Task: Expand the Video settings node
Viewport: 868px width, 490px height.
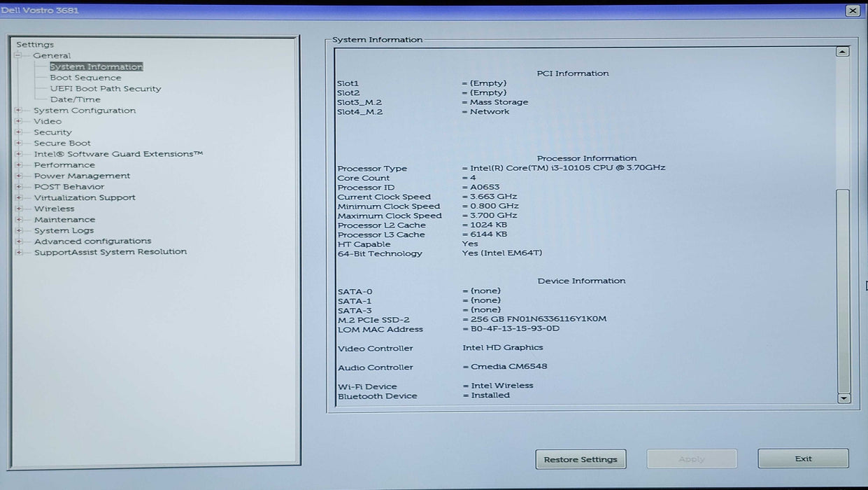Action: point(18,122)
